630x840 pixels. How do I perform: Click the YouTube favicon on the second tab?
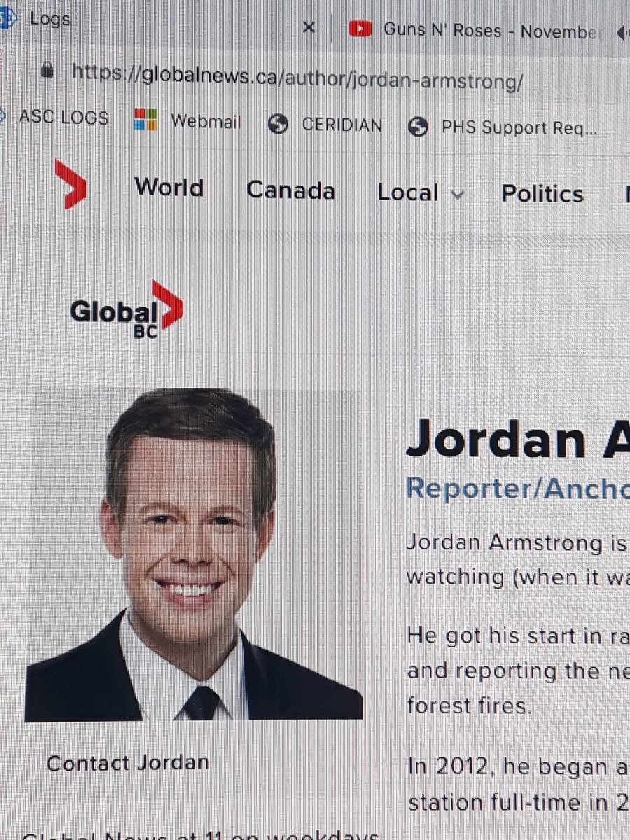[359, 29]
